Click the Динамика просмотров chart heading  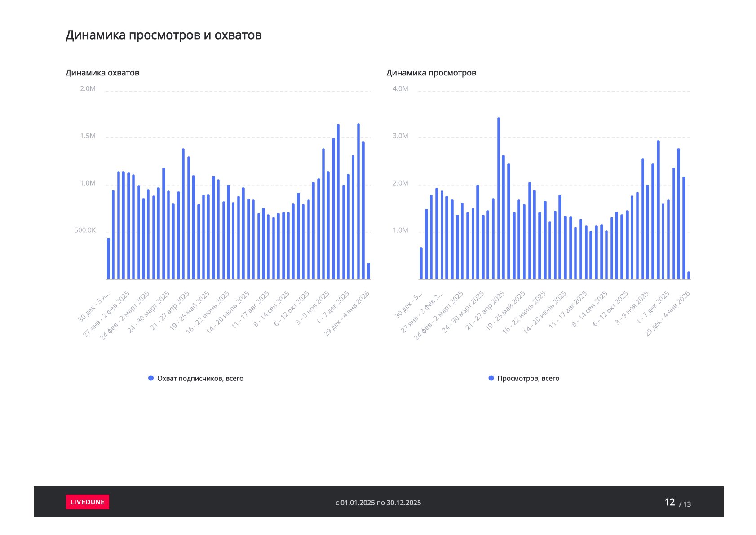click(x=431, y=73)
